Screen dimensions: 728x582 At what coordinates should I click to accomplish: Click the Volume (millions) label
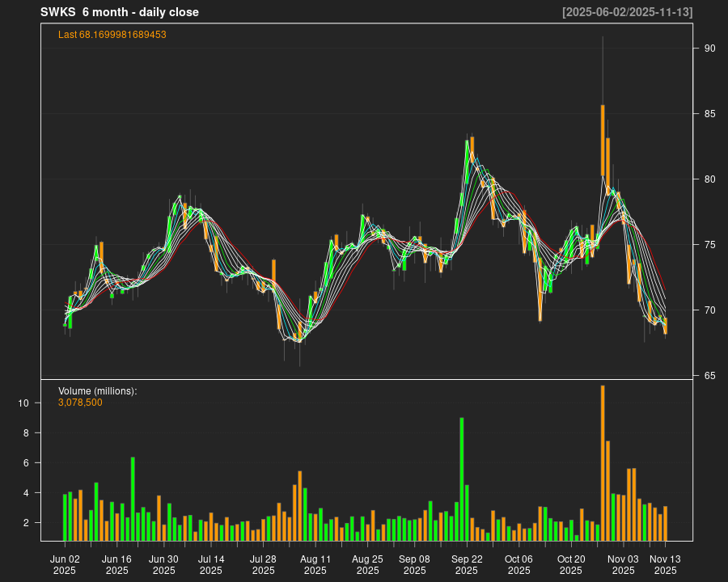tap(98, 391)
